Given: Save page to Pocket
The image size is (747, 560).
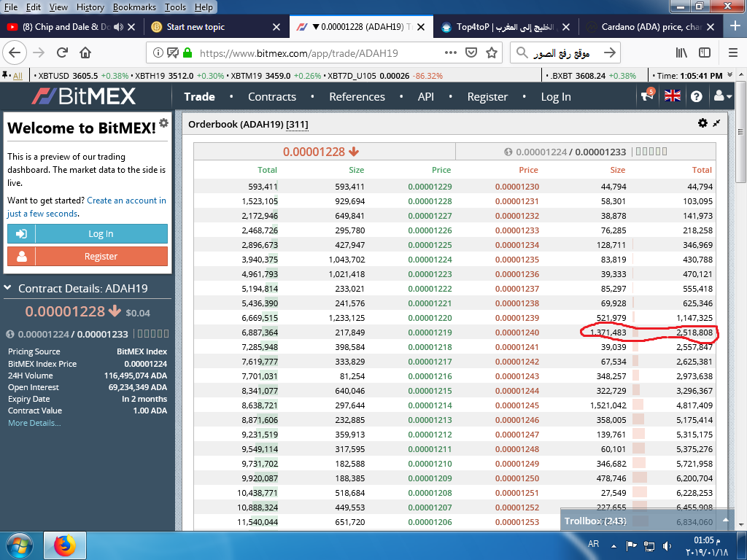Looking at the screenshot, I should [x=471, y=52].
